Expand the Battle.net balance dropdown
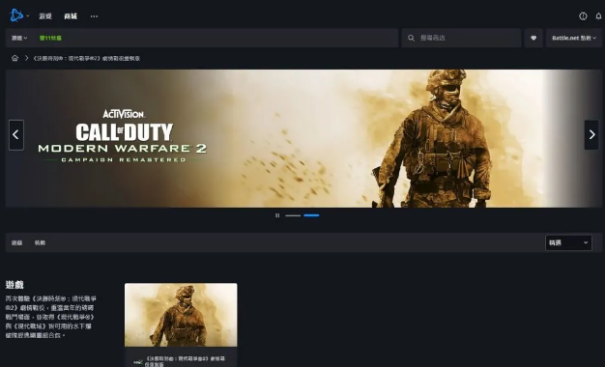Screen dimensions: 605x368 574,38
